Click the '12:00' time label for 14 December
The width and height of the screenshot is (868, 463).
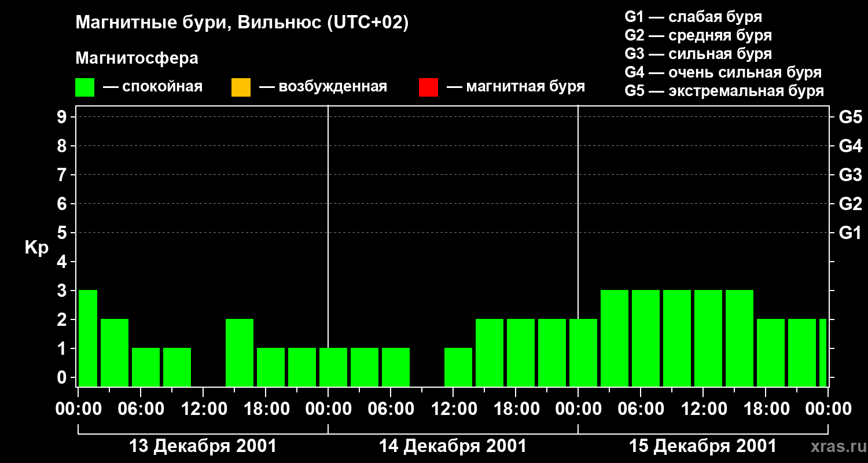[453, 409]
